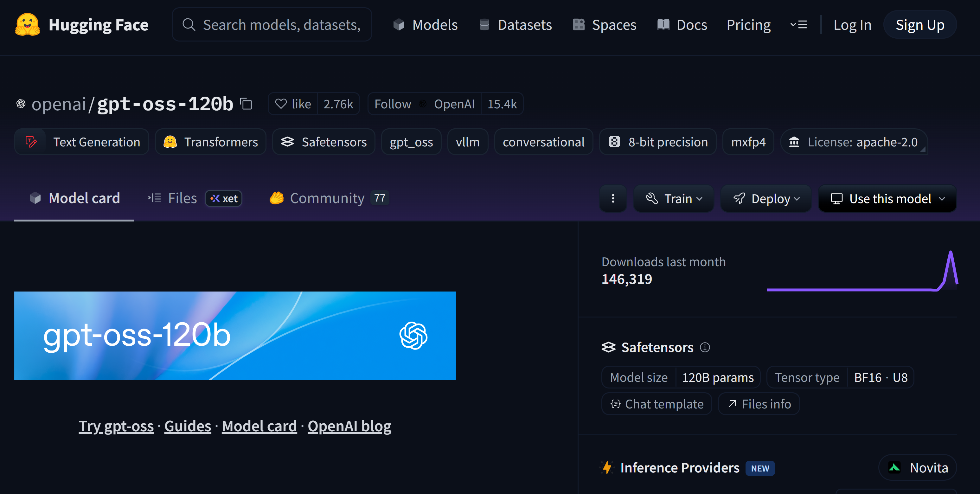Open the Files info arrow link
Image resolution: width=980 pixels, height=494 pixels.
(759, 404)
